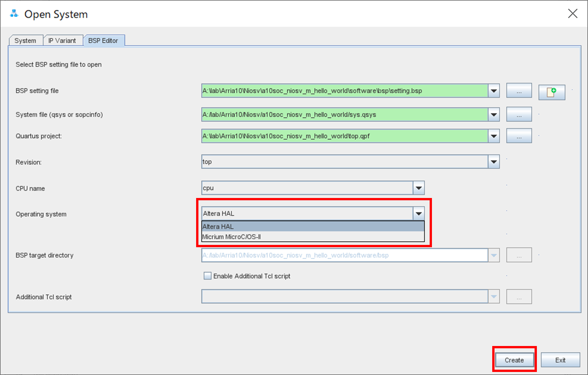Switch to the System tab

tap(25, 40)
